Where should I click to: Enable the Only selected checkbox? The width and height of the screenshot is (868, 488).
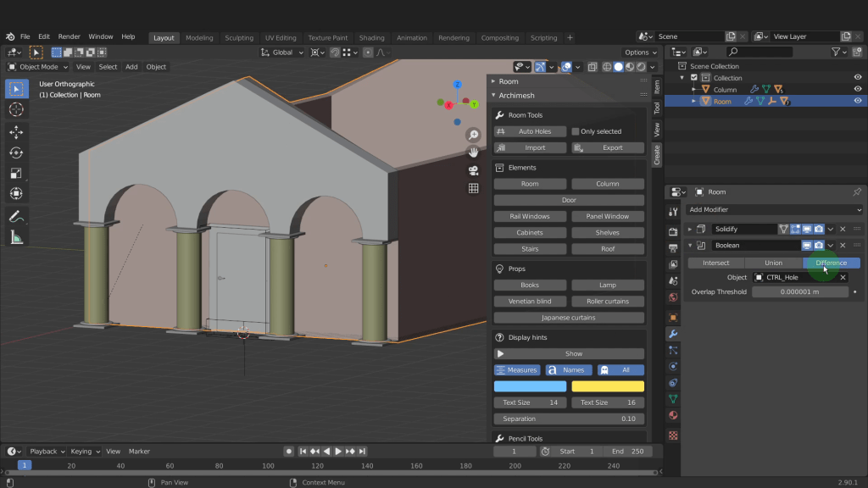tap(576, 131)
